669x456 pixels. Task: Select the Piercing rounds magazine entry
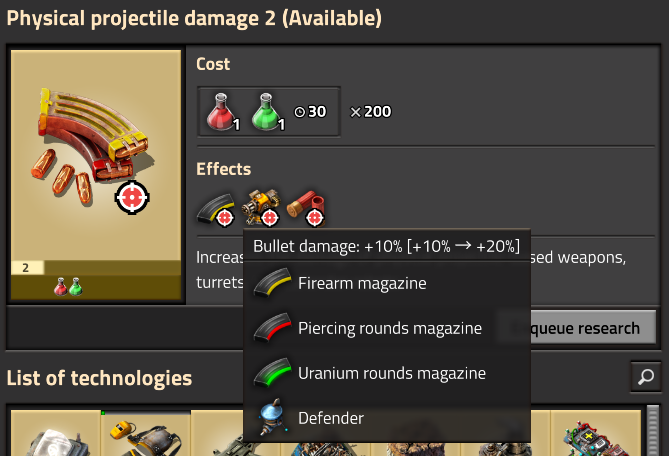[387, 328]
